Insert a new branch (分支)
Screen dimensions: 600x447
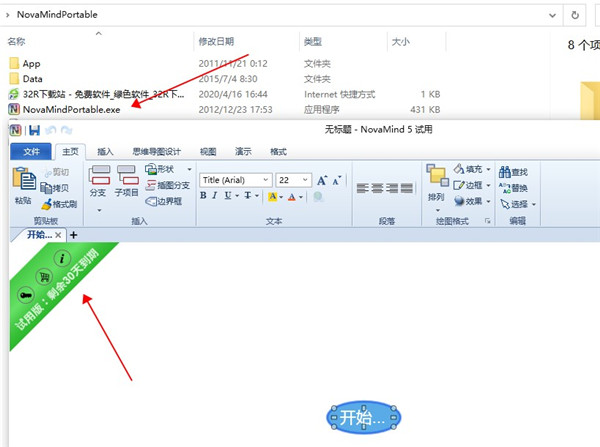point(99,181)
